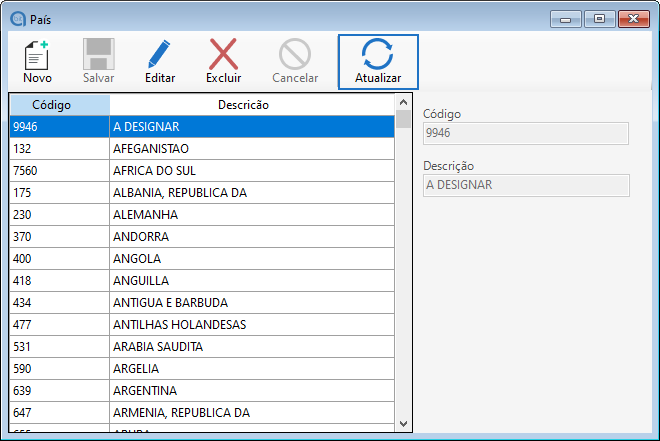Click the Atualizar refresh icon
This screenshot has width=660, height=441.
(x=378, y=55)
